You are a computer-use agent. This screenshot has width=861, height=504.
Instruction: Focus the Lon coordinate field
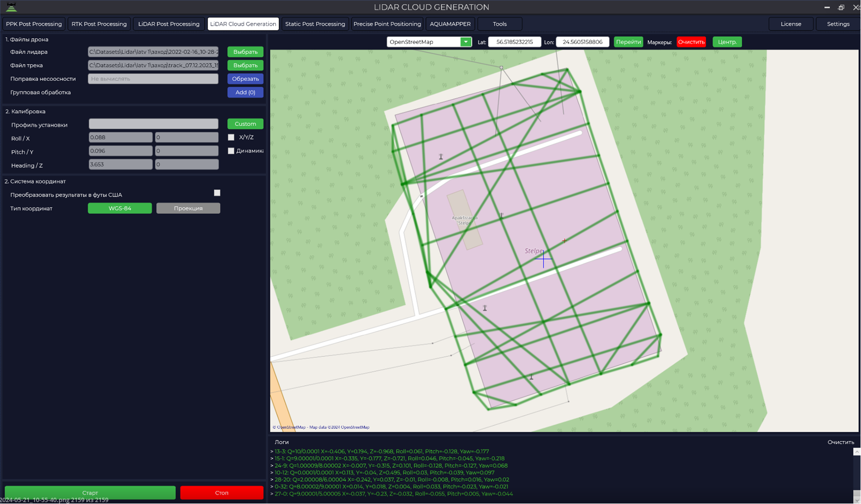[x=583, y=42]
